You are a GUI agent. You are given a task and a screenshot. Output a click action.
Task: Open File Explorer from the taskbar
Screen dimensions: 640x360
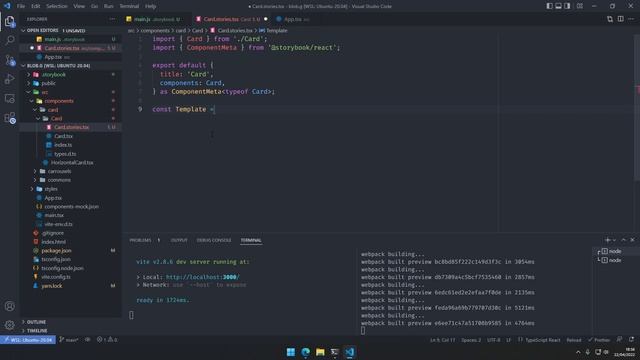click(320, 352)
